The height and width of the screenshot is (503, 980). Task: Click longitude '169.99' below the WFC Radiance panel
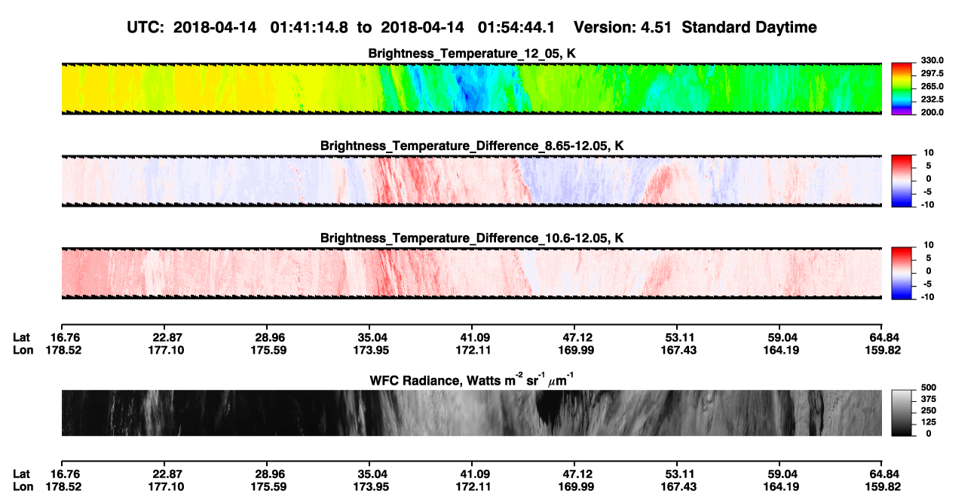click(x=576, y=486)
